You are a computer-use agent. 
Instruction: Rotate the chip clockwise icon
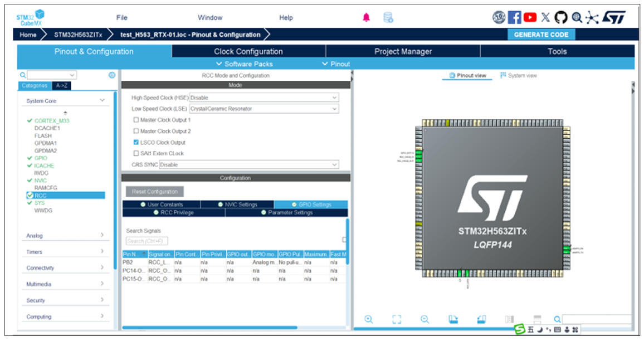[453, 319]
